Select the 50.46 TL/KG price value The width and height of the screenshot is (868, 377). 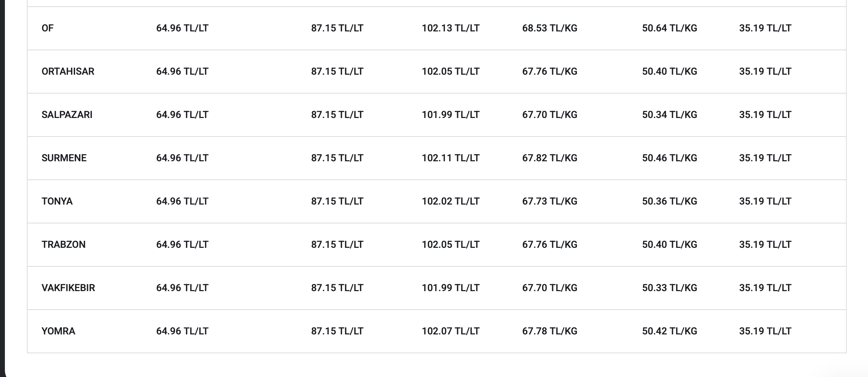pyautogui.click(x=670, y=158)
